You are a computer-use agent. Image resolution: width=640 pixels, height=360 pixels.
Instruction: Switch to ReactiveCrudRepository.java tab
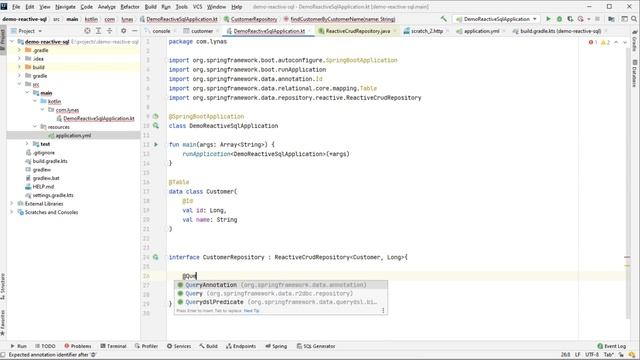[358, 31]
